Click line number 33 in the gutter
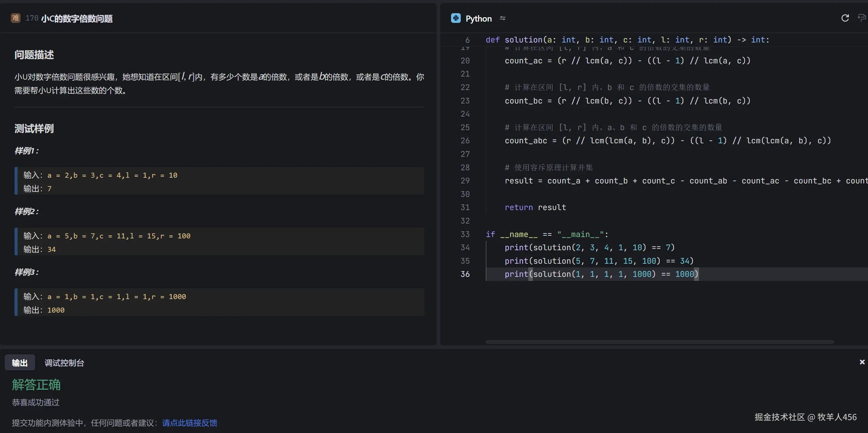 pos(465,234)
